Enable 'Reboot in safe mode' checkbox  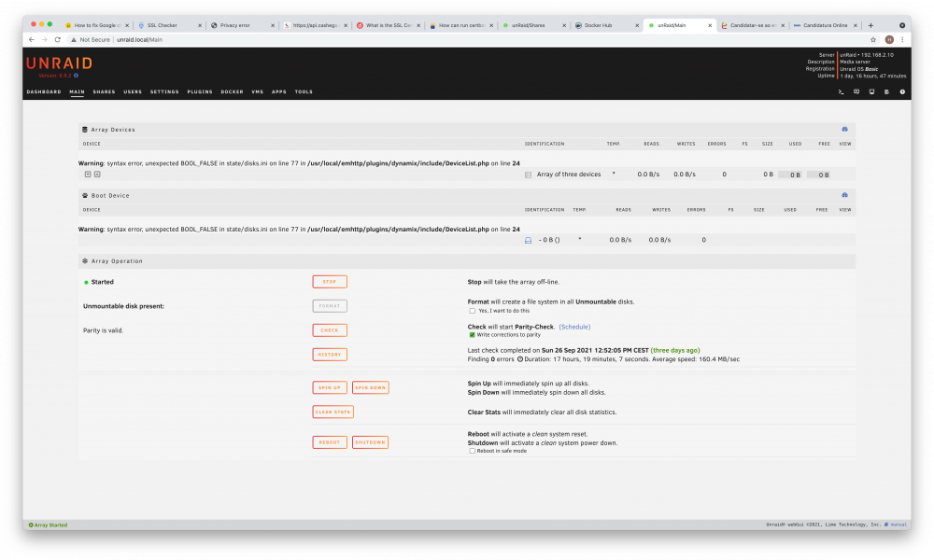pos(473,451)
